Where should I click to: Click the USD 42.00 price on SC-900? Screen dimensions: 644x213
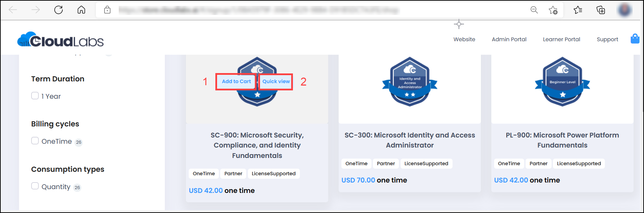[206, 190]
